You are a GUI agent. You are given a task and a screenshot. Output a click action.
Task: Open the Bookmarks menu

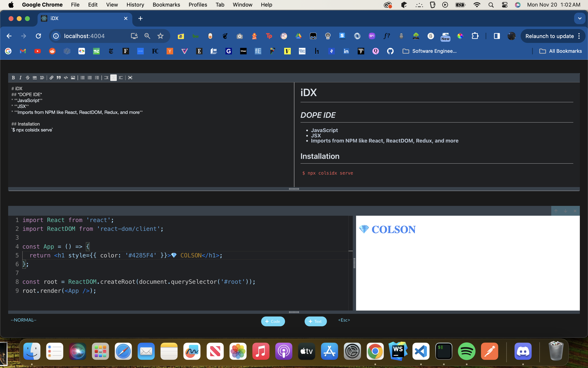pyautogui.click(x=166, y=5)
